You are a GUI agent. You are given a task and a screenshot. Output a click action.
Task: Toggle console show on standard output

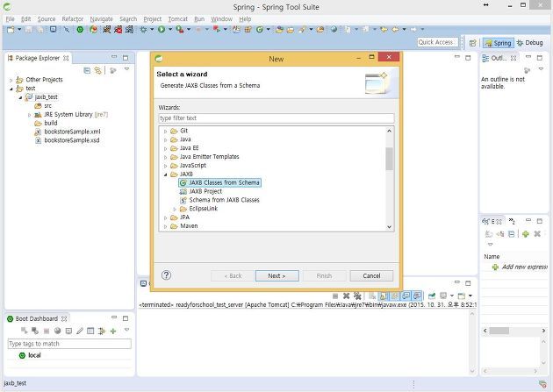(x=406, y=296)
